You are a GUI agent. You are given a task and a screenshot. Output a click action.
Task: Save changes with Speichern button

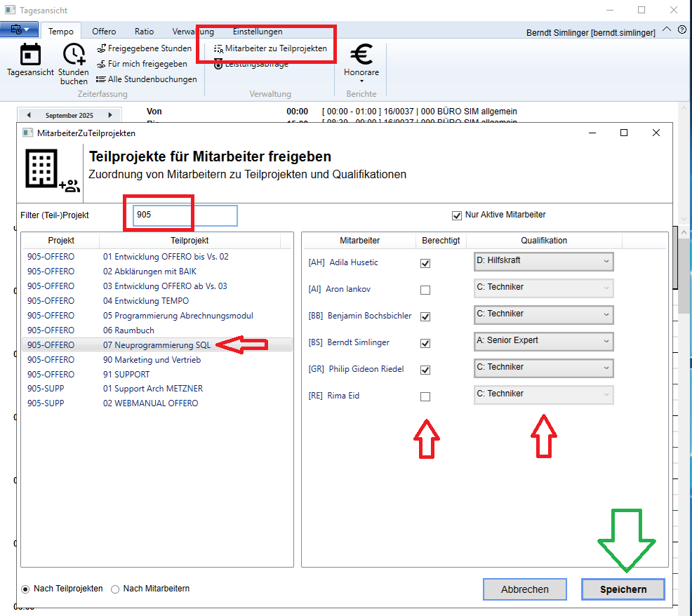point(623,589)
